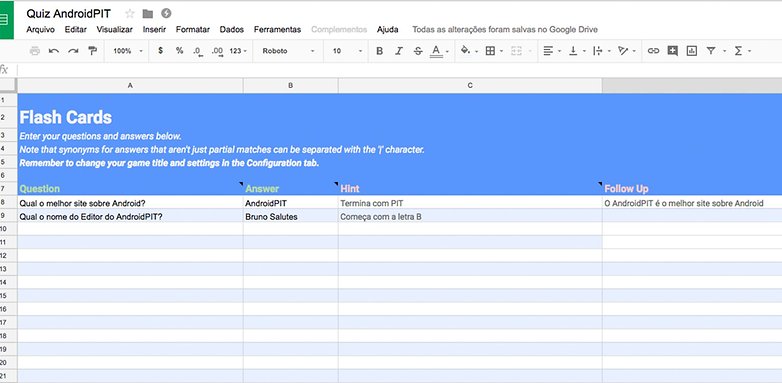Select cell 'Termina com PIT'
The height and width of the screenshot is (383, 782).
470,203
